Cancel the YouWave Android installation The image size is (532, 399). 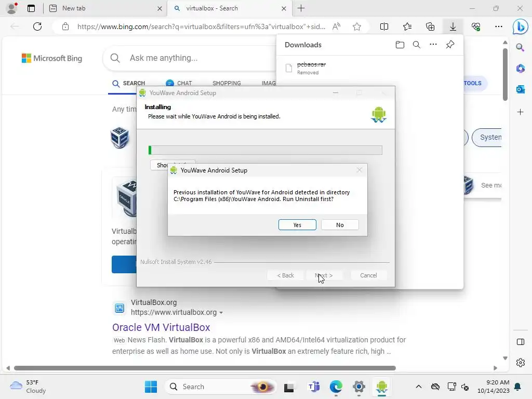click(x=368, y=275)
